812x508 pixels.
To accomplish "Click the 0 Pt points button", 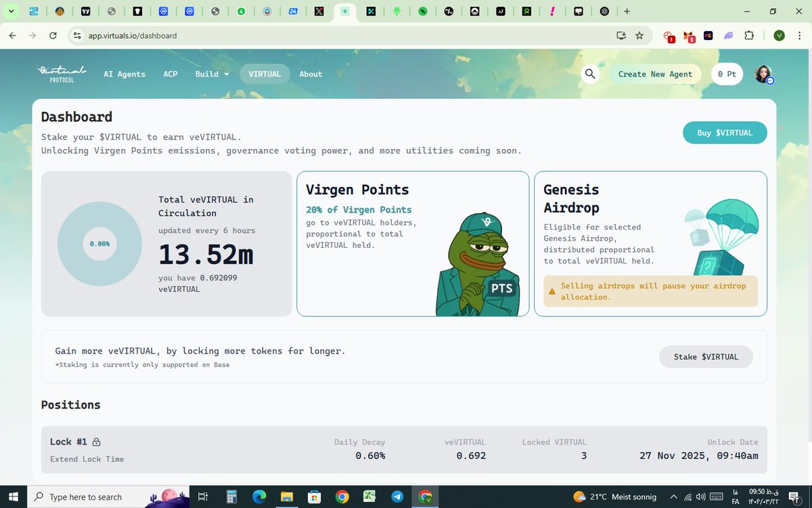I will tap(727, 74).
